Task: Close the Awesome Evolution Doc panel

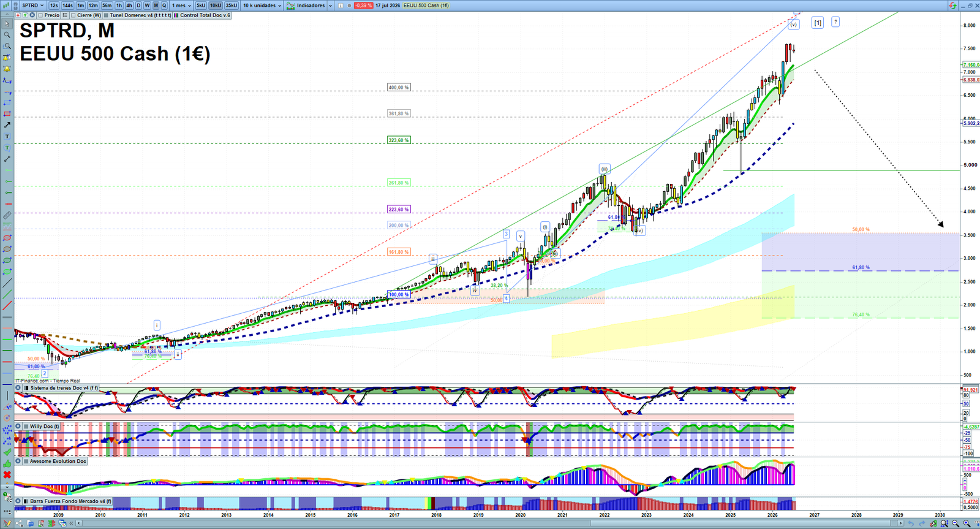Action: coord(18,462)
